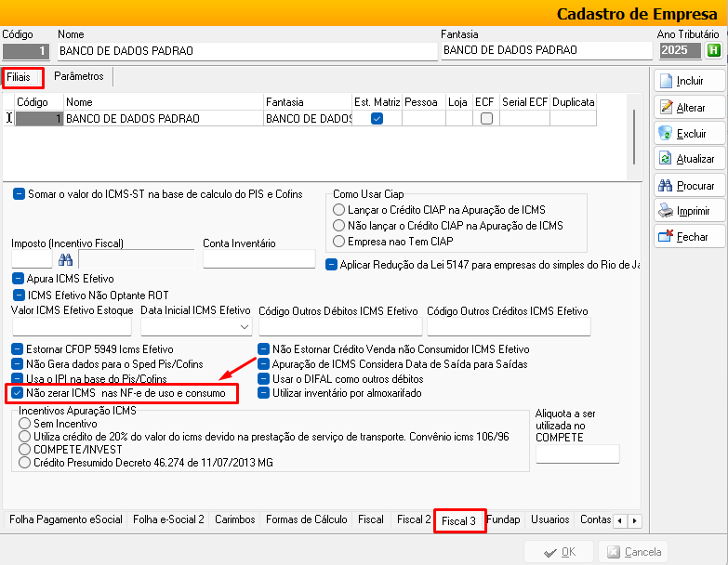Image resolution: width=728 pixels, height=565 pixels.
Task: Click the Fantasia input field
Action: tap(547, 50)
